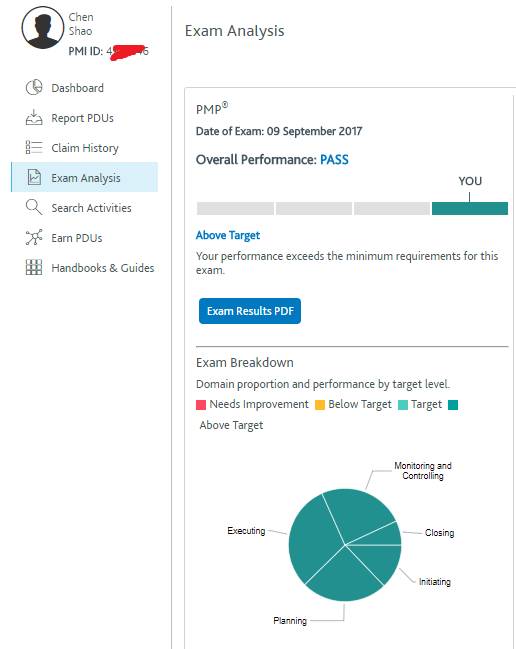Click the Report PDUs inbox icon

click(34, 118)
